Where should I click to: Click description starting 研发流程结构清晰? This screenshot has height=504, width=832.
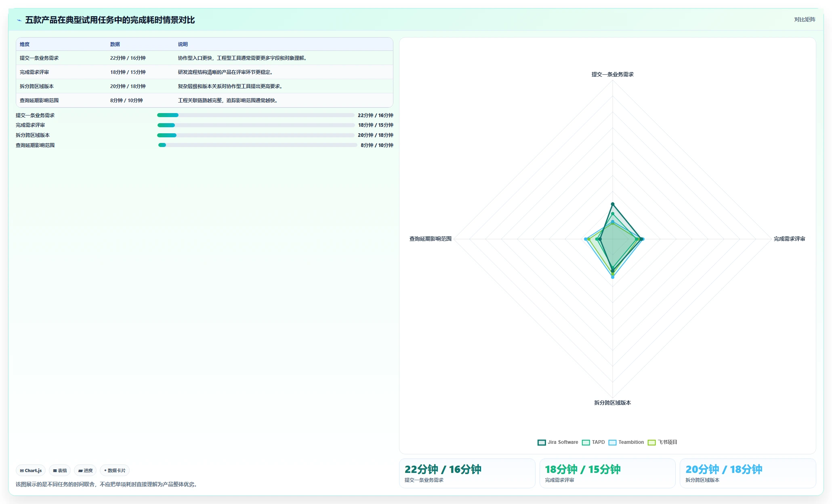226,72
